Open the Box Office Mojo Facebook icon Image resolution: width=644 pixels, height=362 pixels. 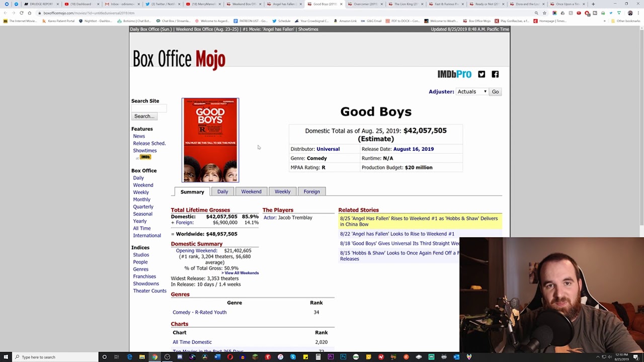click(x=495, y=74)
